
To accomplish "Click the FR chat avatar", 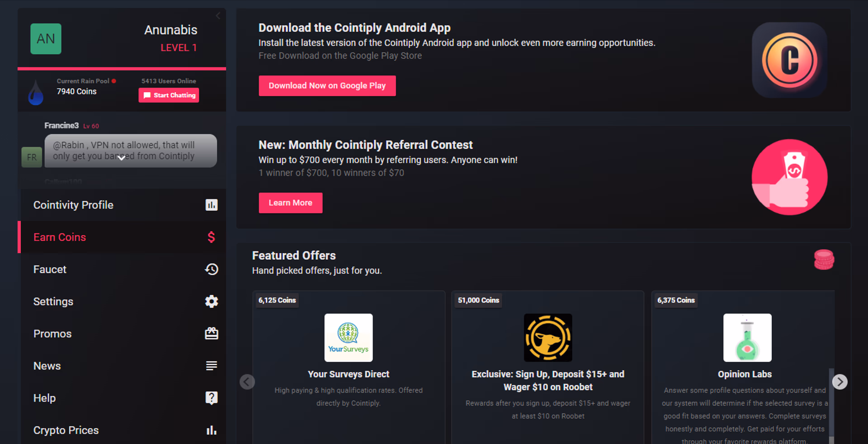I will point(32,157).
